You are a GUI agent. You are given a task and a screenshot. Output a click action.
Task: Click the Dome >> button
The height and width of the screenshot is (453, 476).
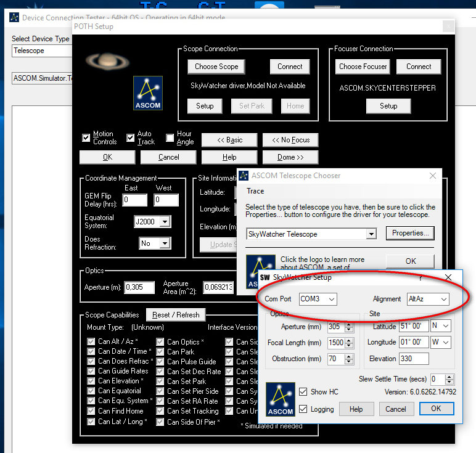coord(290,157)
